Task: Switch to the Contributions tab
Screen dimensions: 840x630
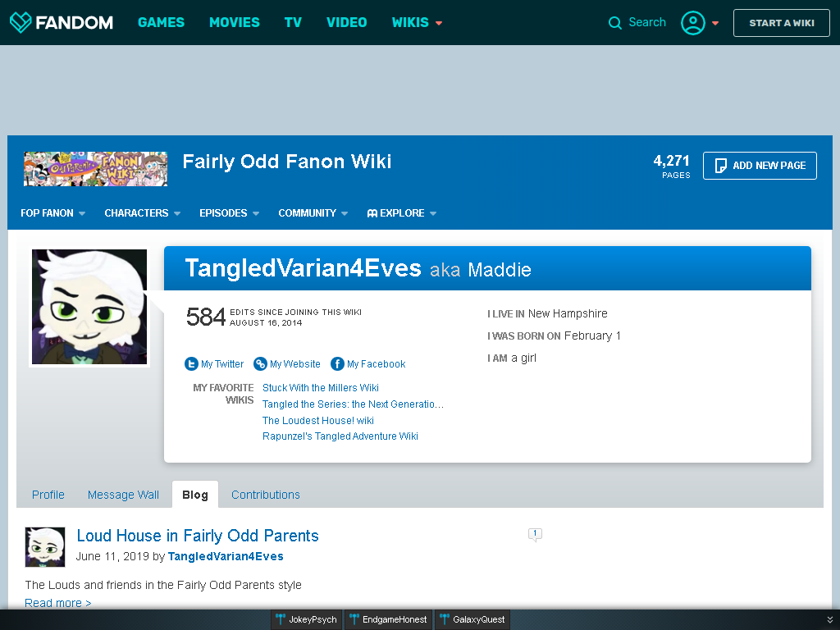Action: (266, 495)
